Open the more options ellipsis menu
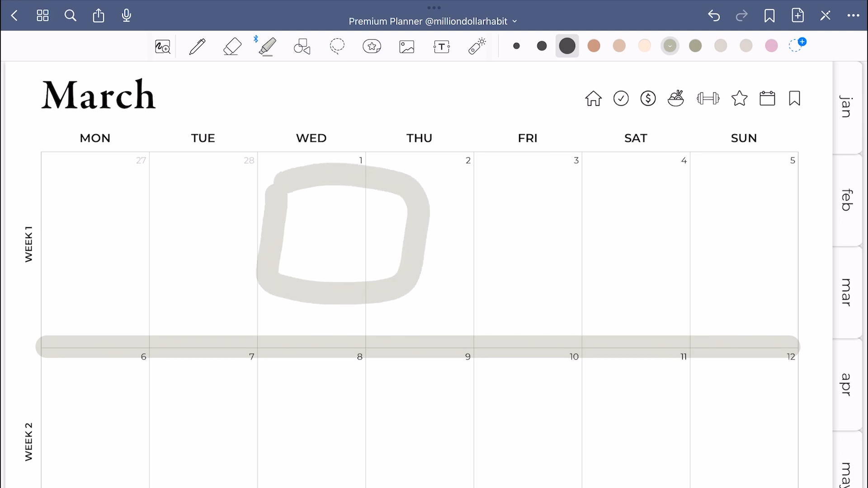Viewport: 868px width, 488px height. click(854, 16)
